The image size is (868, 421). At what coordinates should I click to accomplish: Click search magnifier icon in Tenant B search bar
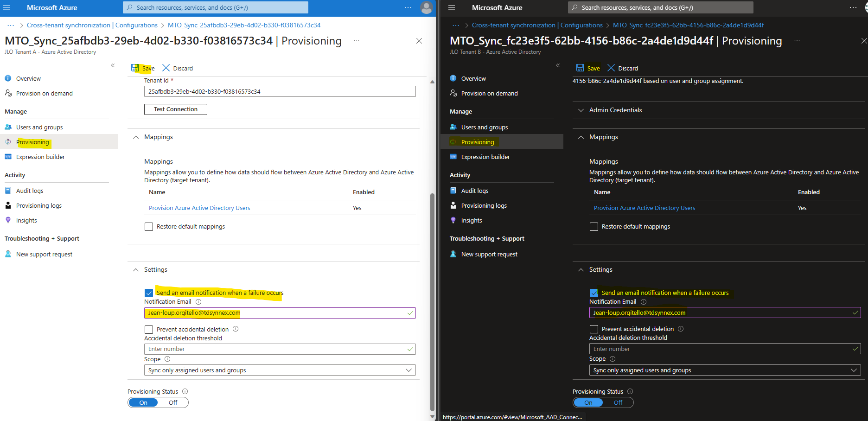[575, 7]
